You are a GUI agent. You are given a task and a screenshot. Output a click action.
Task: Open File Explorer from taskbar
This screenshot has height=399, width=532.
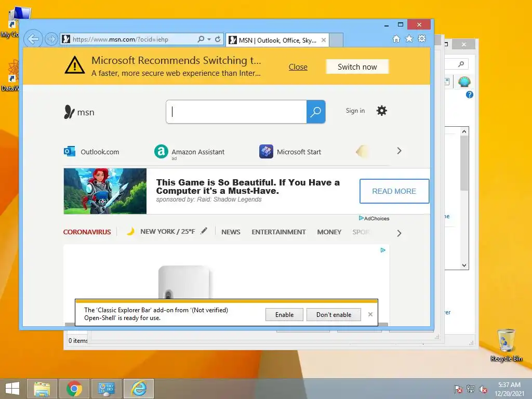tap(42, 389)
